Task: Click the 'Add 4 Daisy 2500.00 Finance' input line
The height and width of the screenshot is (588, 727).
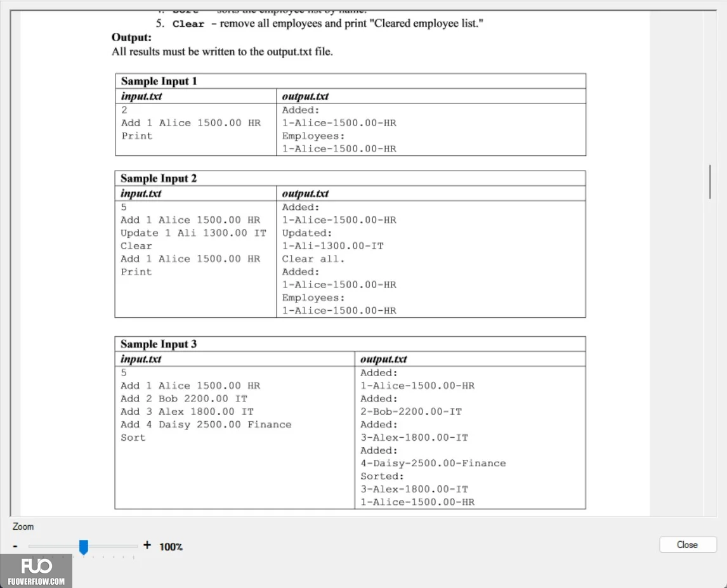Action: 206,424
